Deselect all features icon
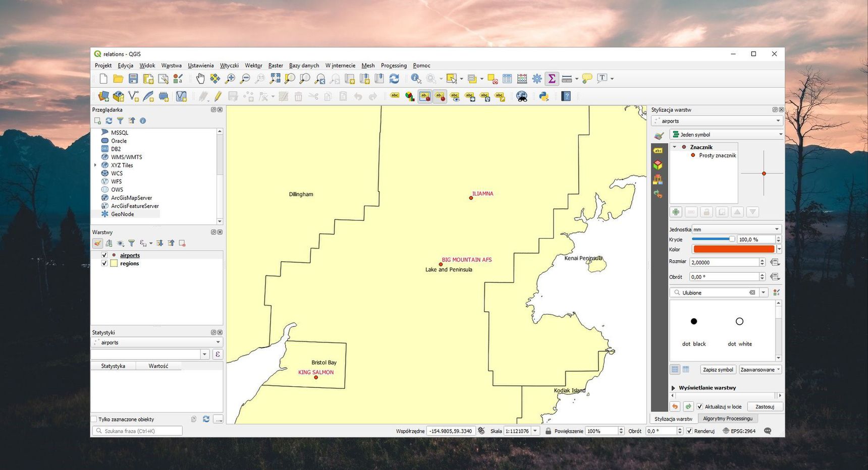 pos(493,79)
